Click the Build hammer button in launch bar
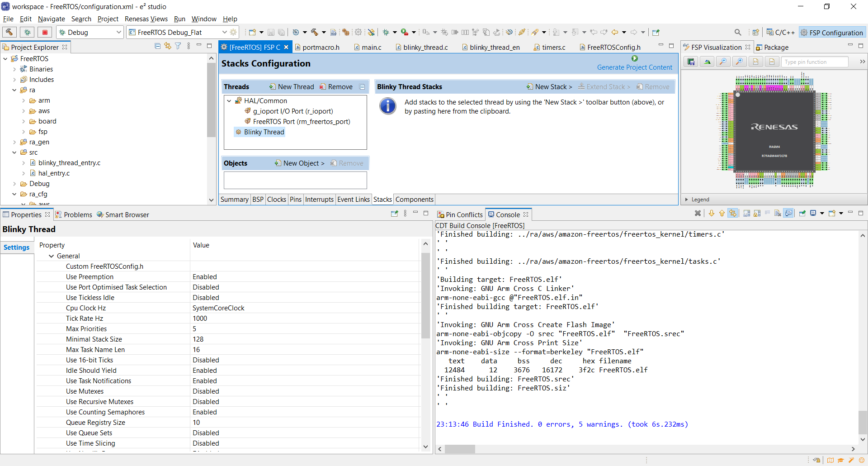This screenshot has width=868, height=466. point(9,32)
